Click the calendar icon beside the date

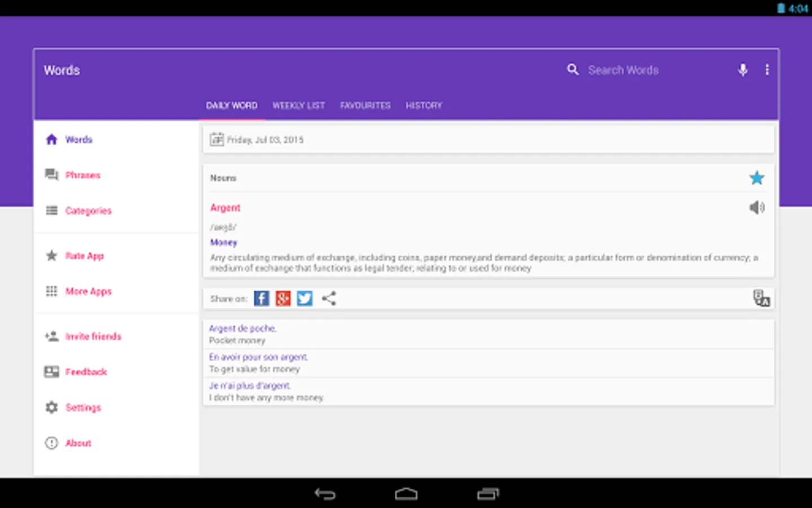[217, 139]
